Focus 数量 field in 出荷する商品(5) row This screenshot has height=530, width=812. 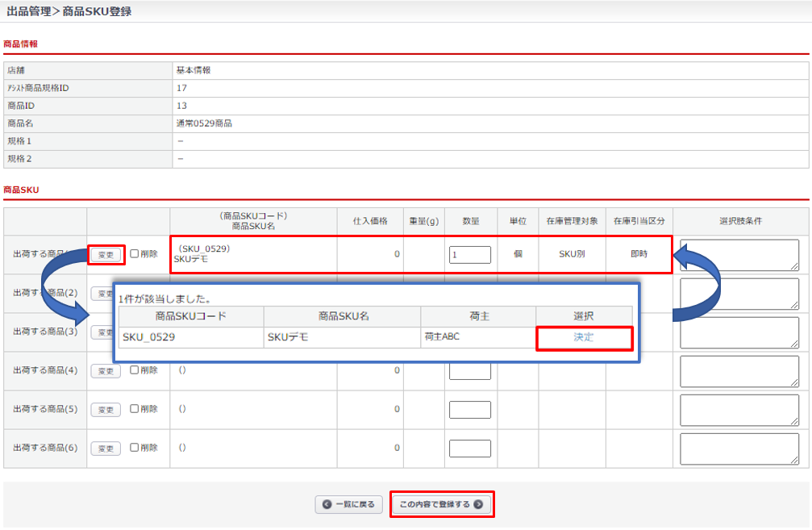click(469, 410)
